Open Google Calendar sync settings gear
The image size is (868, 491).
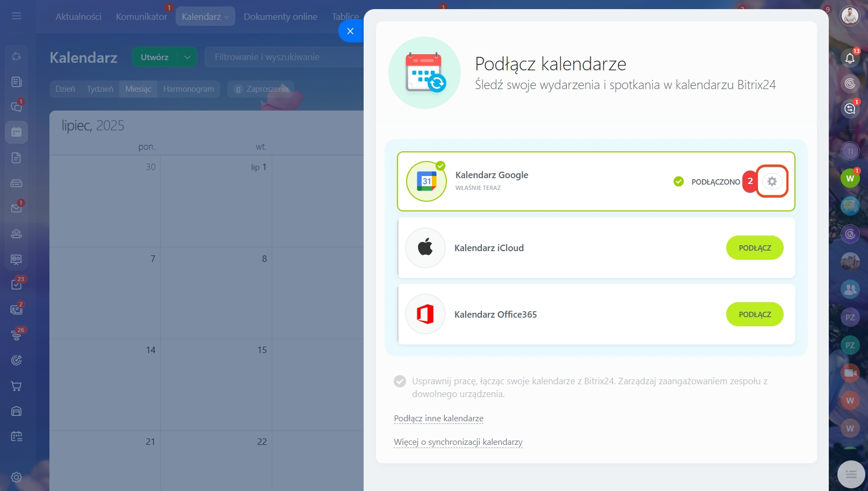[x=772, y=181]
